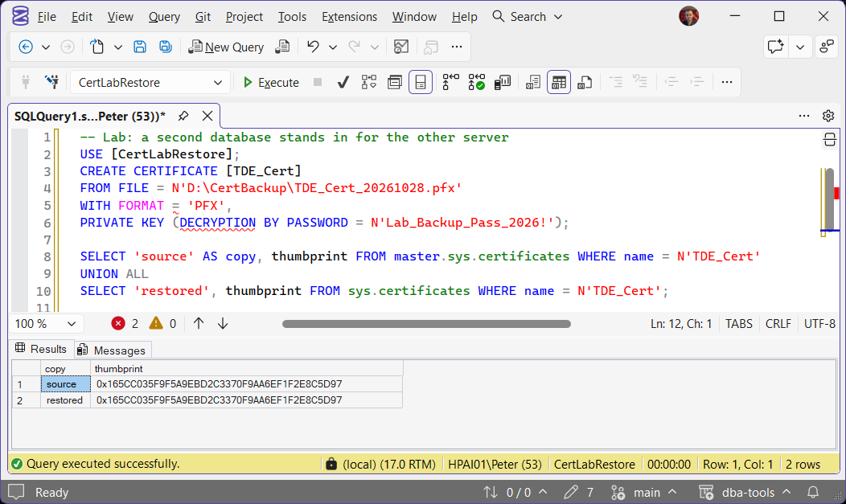This screenshot has width=846, height=504.
Task: Open the document well settings gear
Action: (x=828, y=116)
